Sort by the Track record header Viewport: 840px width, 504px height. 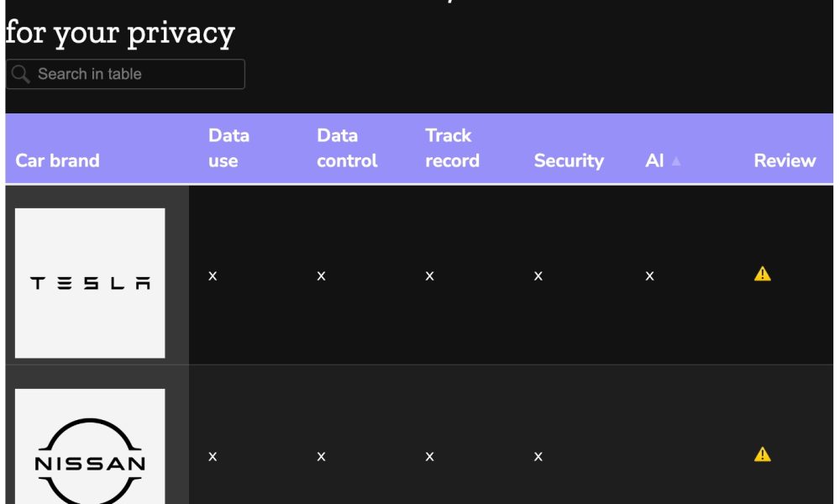(x=452, y=148)
